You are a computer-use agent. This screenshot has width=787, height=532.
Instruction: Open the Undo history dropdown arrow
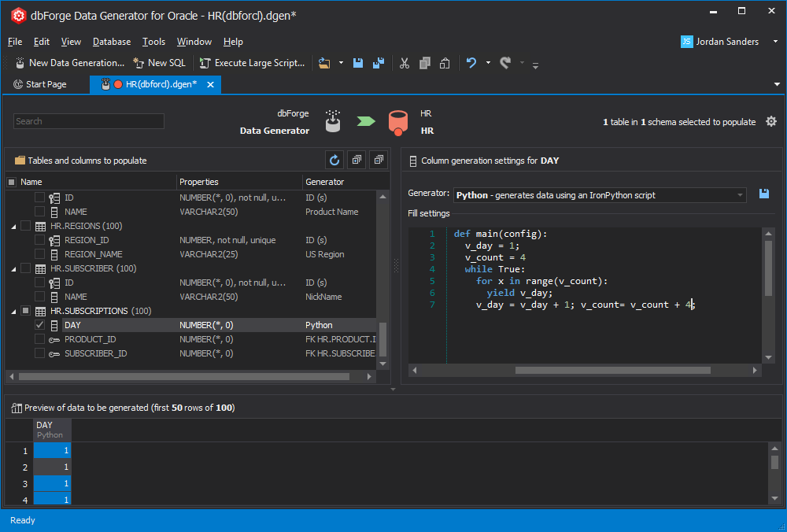coord(488,63)
